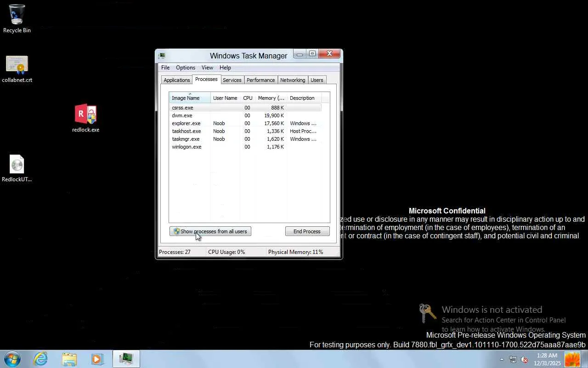Open the Performance tab

261,80
